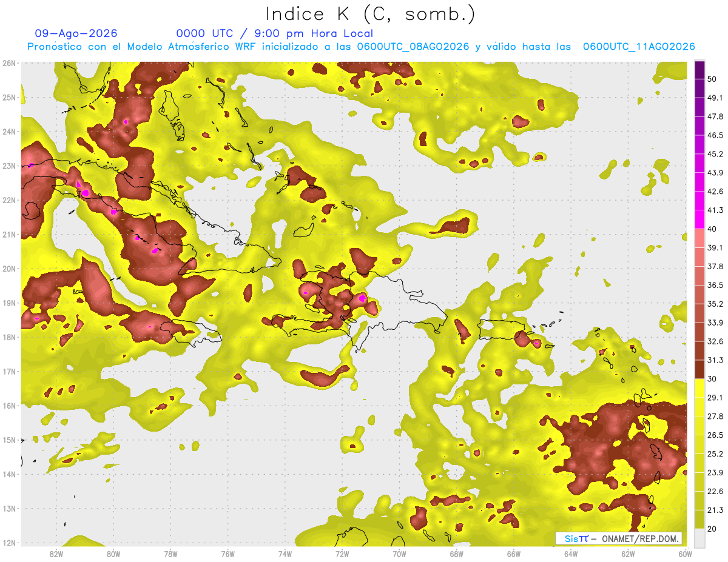Click the colorbar value 39.1
The width and height of the screenshot is (728, 562).
point(715,247)
